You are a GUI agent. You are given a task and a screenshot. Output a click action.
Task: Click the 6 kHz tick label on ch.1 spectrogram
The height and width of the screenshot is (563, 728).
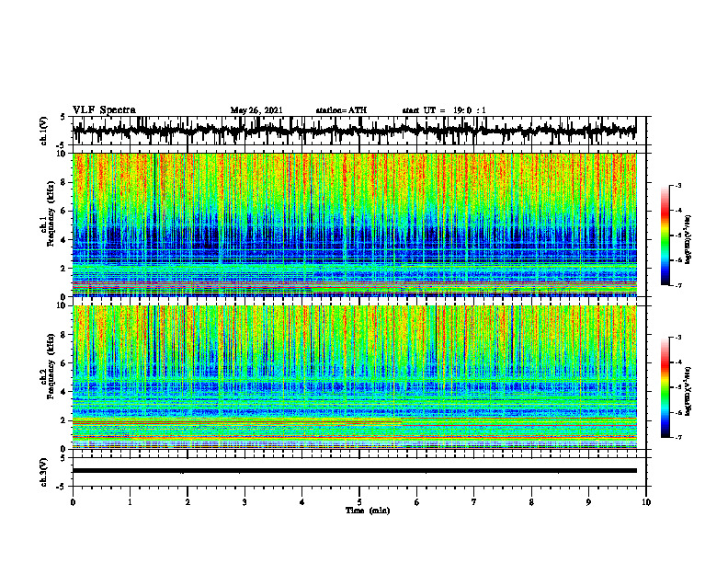(63, 211)
